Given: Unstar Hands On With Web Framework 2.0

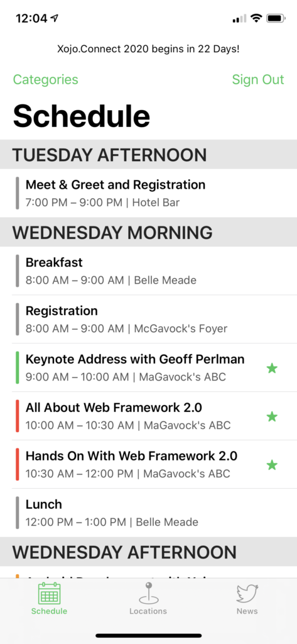Looking at the screenshot, I should click(271, 465).
